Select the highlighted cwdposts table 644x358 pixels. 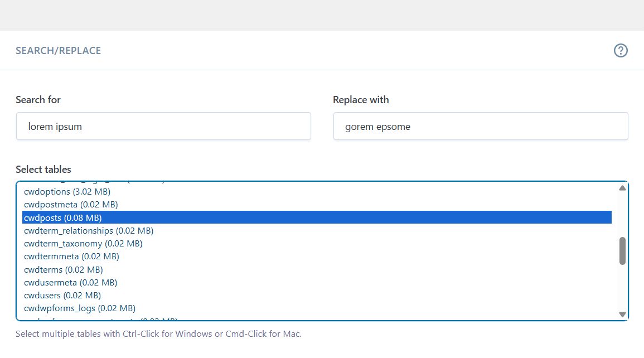point(63,217)
